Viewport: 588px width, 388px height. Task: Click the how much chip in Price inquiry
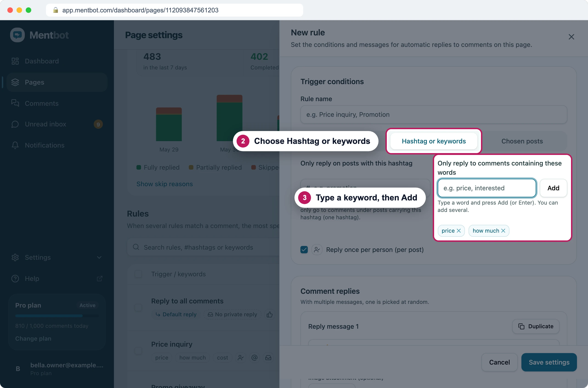click(x=192, y=358)
